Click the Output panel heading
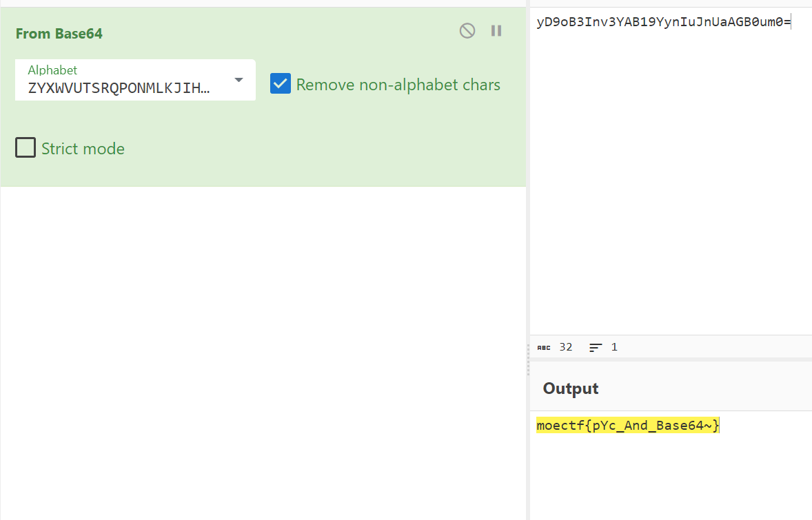 571,388
